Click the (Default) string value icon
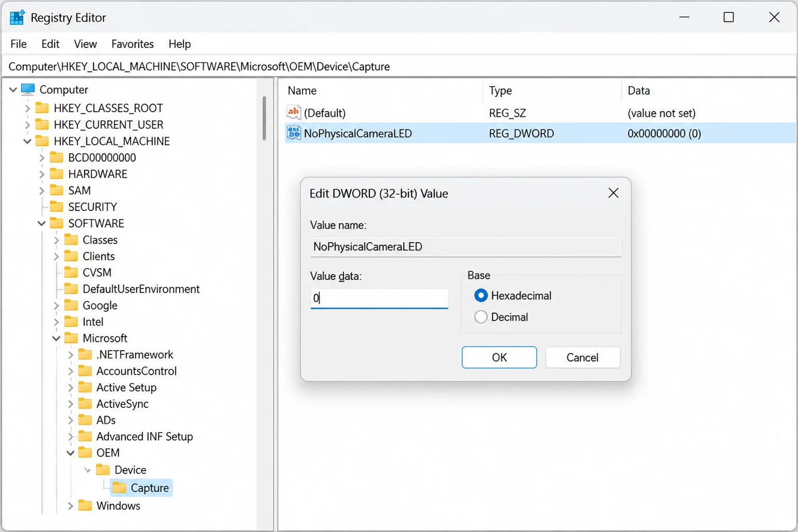 (x=294, y=112)
